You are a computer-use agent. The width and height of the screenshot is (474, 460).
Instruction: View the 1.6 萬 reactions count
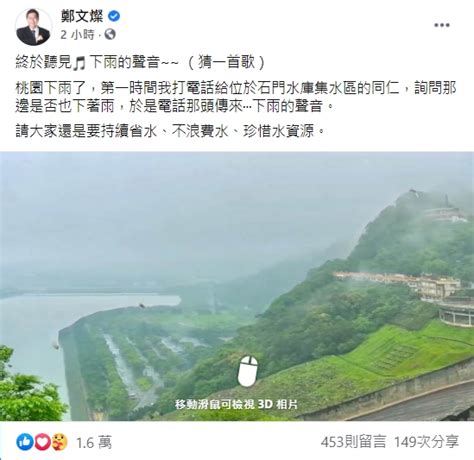(94, 443)
